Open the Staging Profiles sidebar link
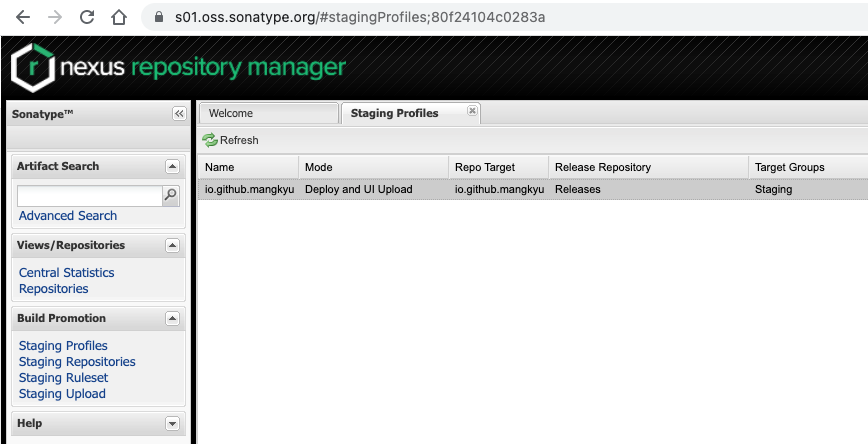 (x=63, y=346)
